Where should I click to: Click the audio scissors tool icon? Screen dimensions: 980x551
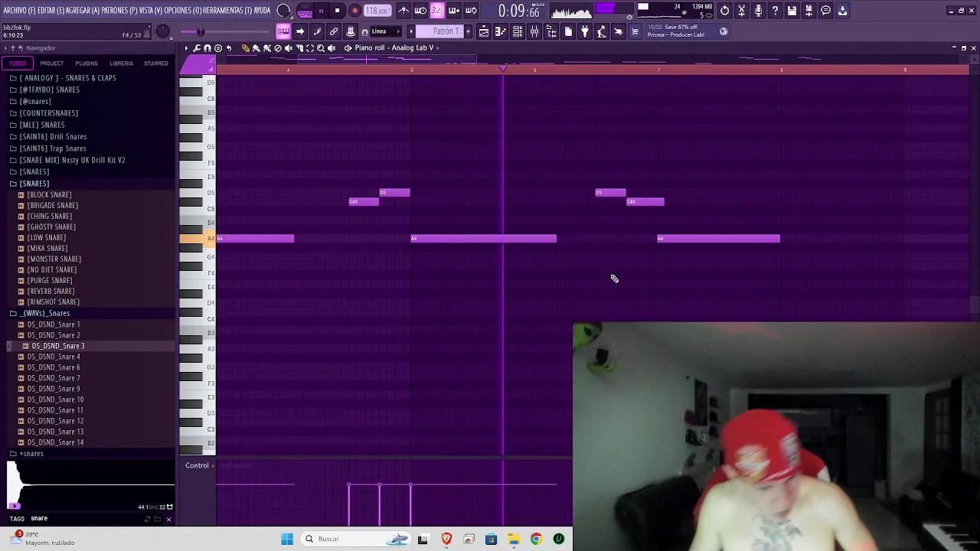(x=741, y=11)
